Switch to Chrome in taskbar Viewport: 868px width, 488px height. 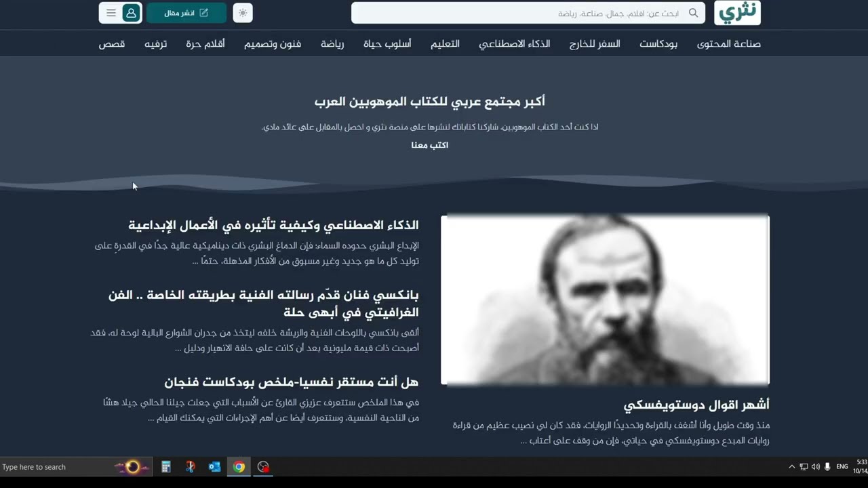(x=239, y=467)
